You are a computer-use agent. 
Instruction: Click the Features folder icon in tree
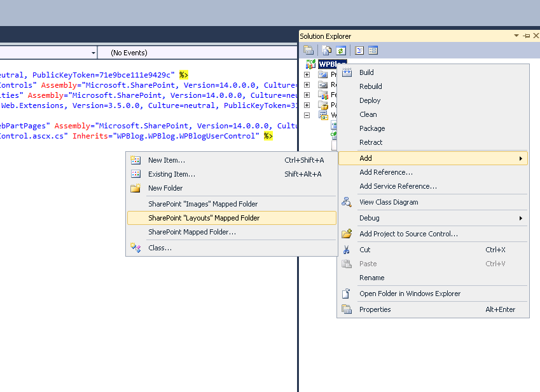tap(323, 95)
